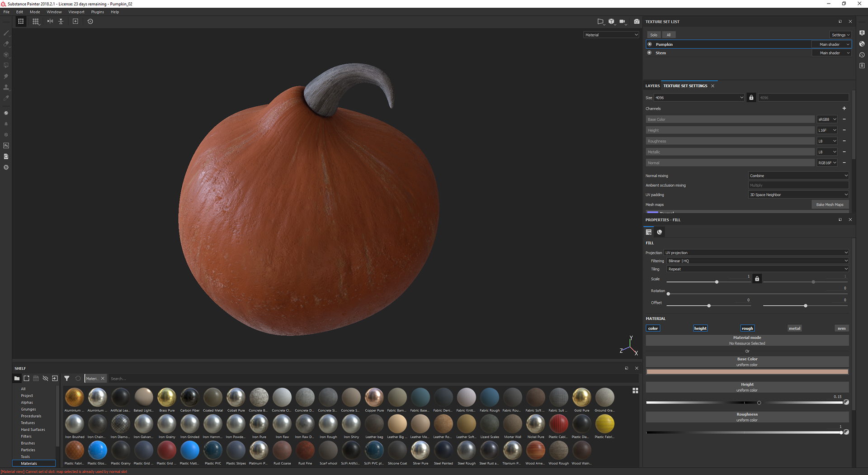Toggle Stem texture set visibility radio
The image size is (868, 475).
[x=650, y=53]
